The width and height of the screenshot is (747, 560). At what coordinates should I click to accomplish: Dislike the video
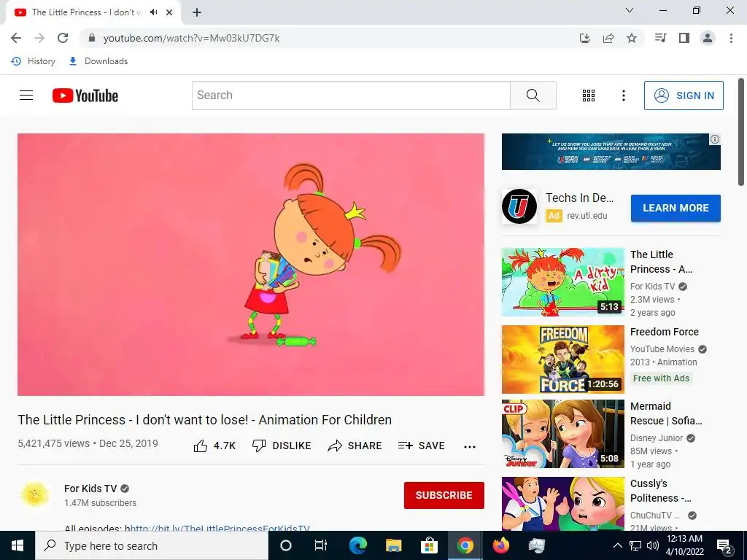point(282,446)
